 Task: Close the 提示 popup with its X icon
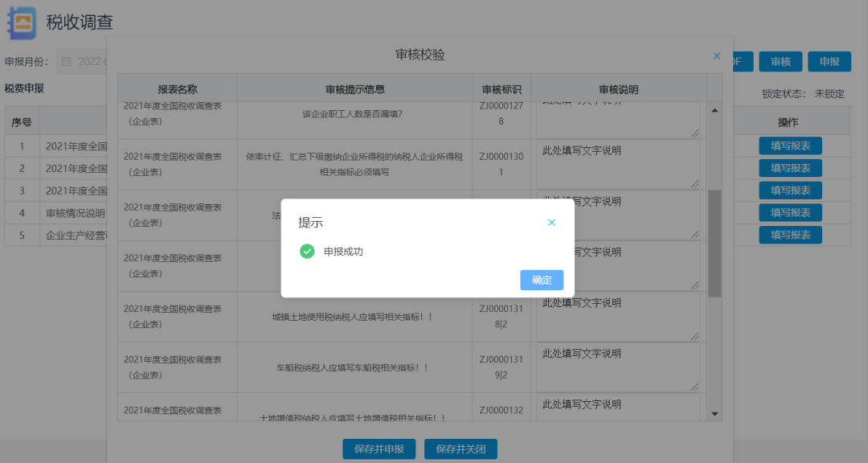pyautogui.click(x=551, y=223)
